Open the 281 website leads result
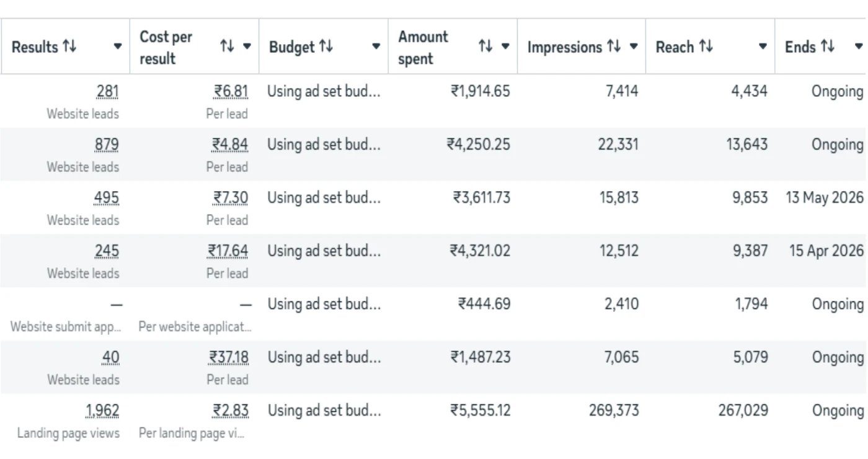 click(x=107, y=92)
